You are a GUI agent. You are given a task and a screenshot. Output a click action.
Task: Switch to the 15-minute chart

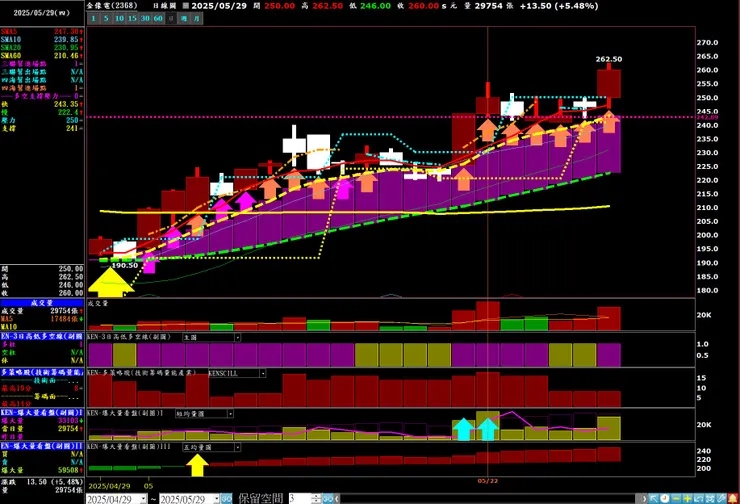(132, 18)
